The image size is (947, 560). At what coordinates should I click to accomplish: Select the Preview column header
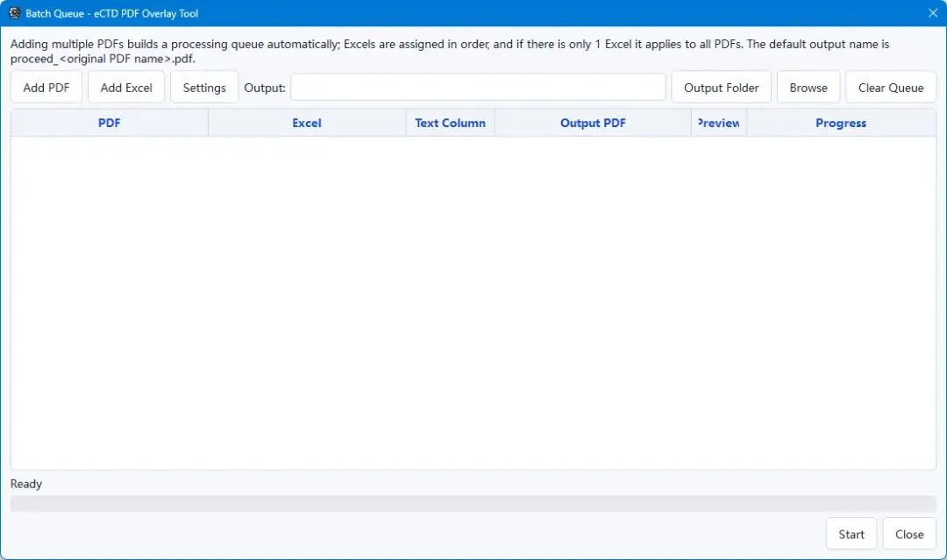[719, 123]
